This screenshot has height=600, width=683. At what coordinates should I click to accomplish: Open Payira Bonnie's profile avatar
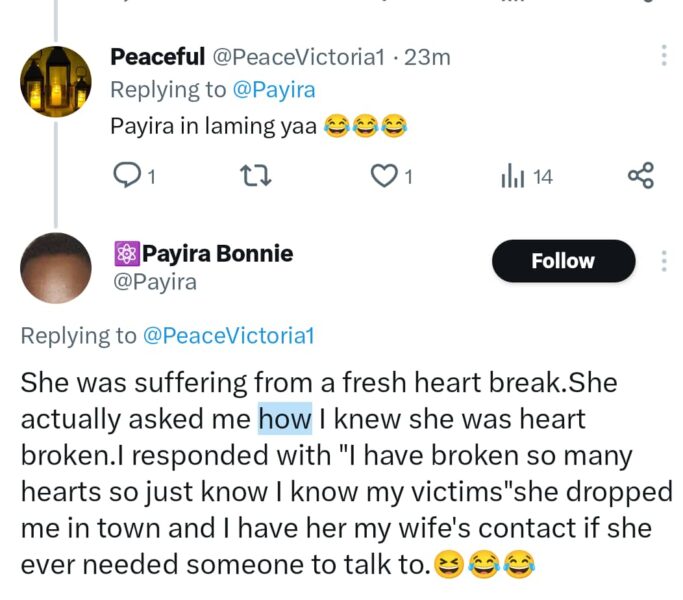click(x=56, y=268)
